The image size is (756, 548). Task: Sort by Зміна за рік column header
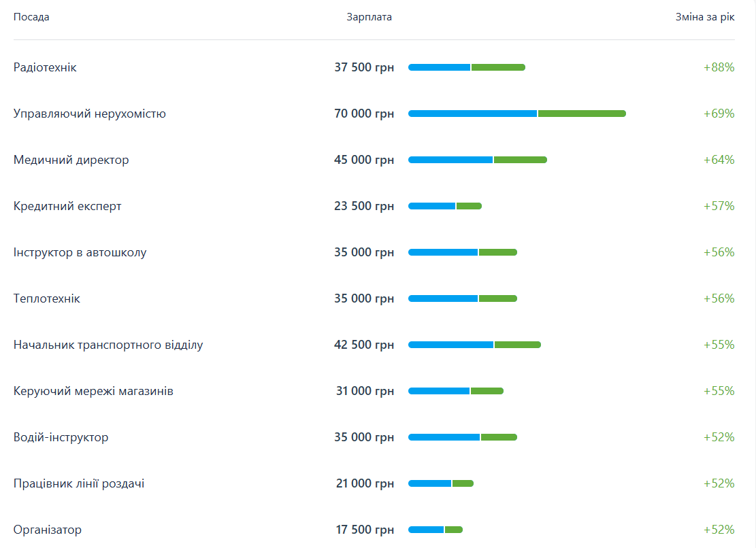(704, 17)
